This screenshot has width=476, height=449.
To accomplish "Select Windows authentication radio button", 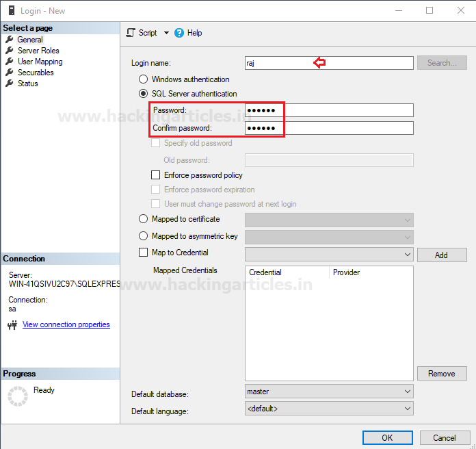I will click(x=143, y=79).
